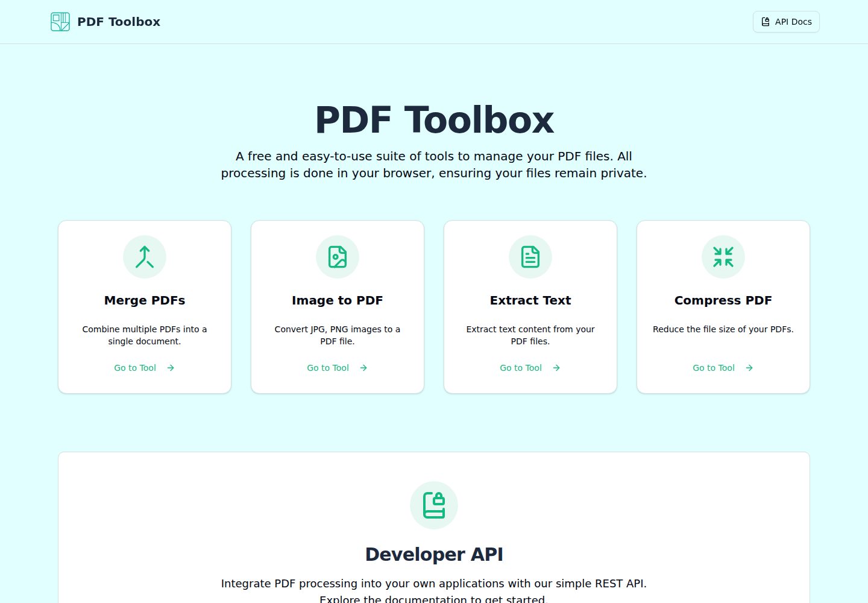Click the 'Convert JPG, PNG images' description
The height and width of the screenshot is (603, 868).
pos(338,335)
